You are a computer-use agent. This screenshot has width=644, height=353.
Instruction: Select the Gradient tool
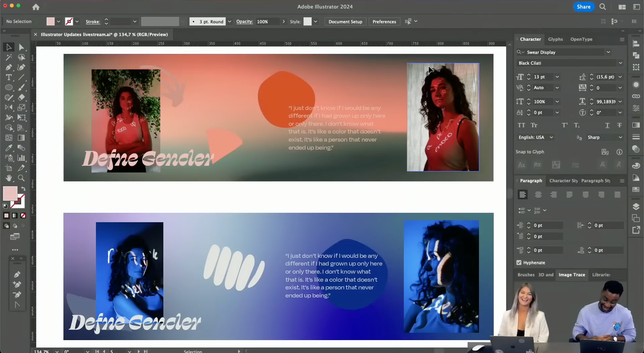(x=21, y=138)
